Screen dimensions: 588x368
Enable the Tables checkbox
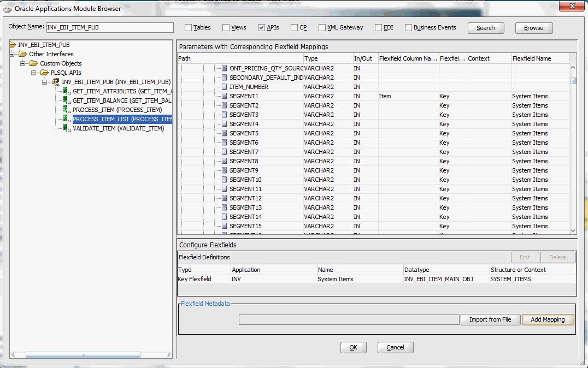[188, 28]
